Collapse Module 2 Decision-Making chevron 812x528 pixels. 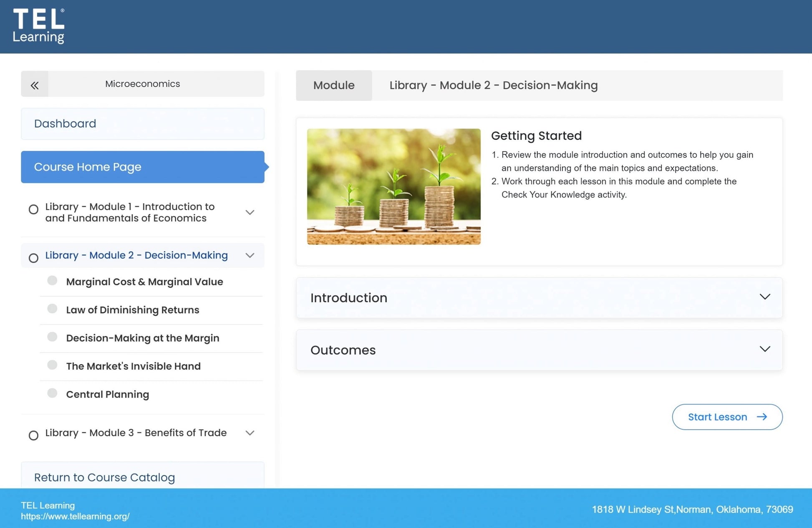pyautogui.click(x=250, y=255)
